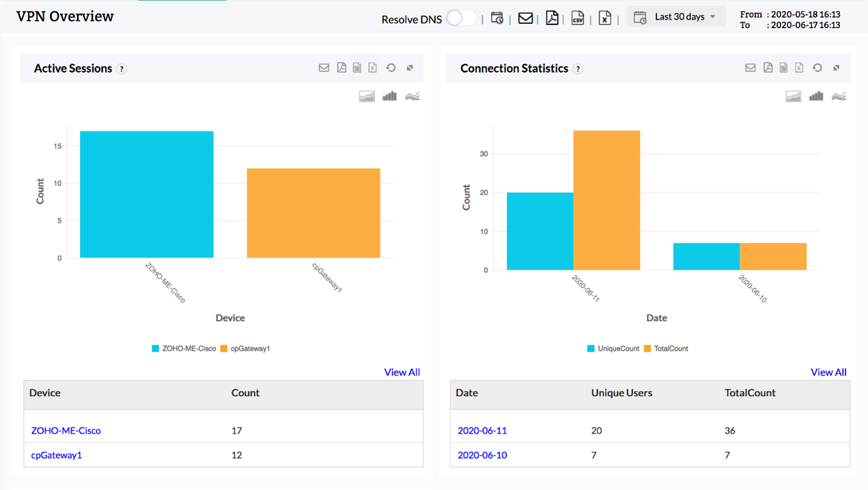The image size is (868, 490).
Task: Click the cpGateway1 legend color swatch
Action: pyautogui.click(x=224, y=349)
